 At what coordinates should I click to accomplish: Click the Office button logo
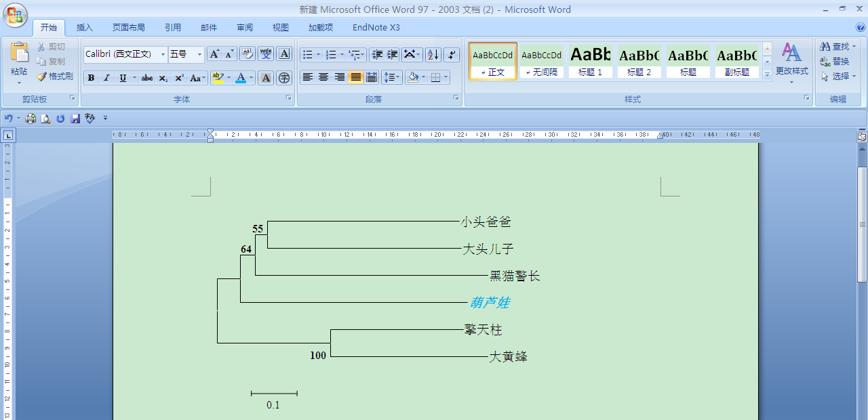pyautogui.click(x=16, y=16)
